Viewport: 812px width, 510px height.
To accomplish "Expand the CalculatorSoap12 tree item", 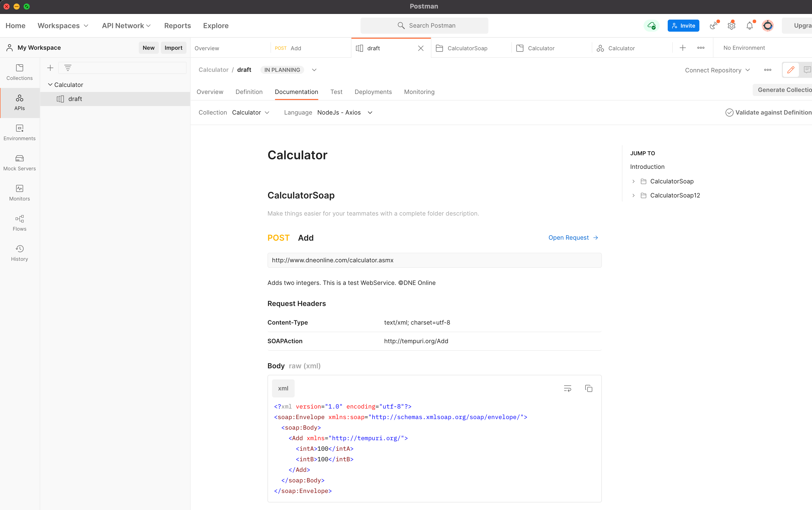I will coord(634,195).
